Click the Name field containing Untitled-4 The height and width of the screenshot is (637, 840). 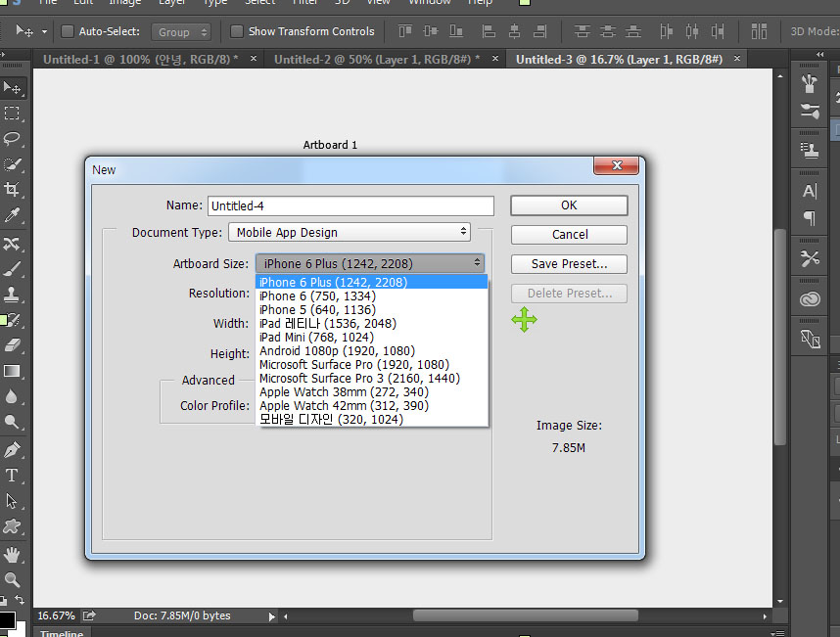coord(350,206)
